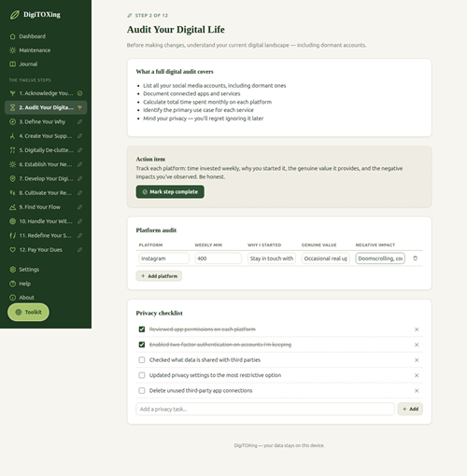Delete the Instagram platform row
467x476 pixels.
[415, 259]
